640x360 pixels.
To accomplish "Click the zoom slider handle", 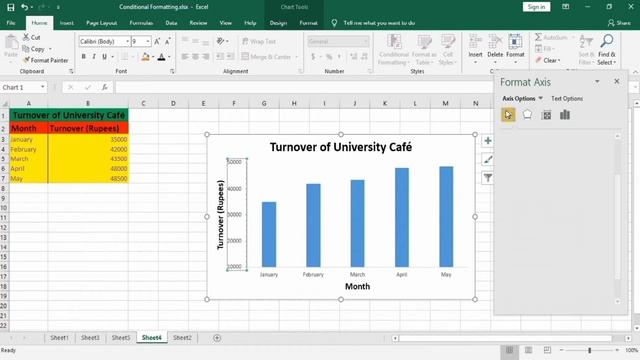I will [x=589, y=350].
